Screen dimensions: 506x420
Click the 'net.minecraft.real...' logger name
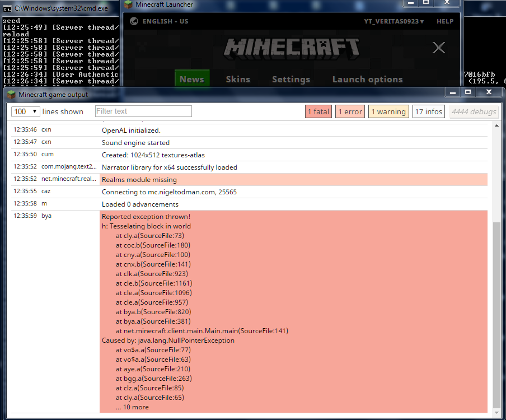coord(69,179)
